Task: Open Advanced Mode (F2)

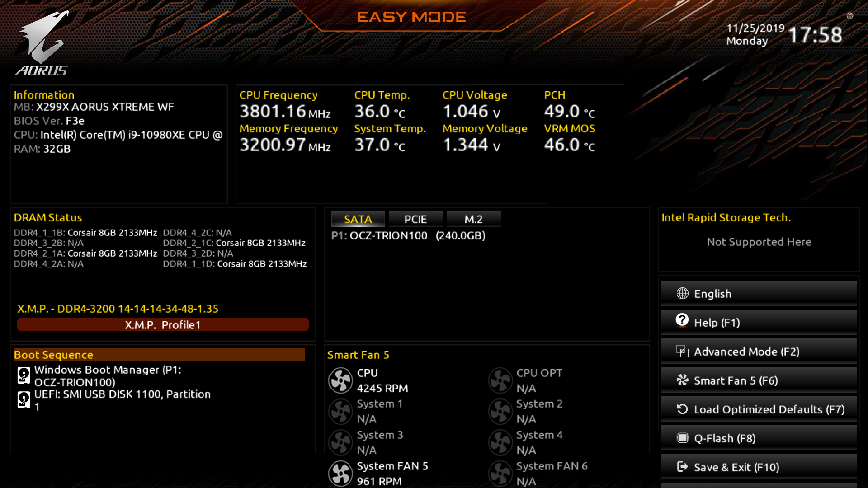Action: click(759, 352)
